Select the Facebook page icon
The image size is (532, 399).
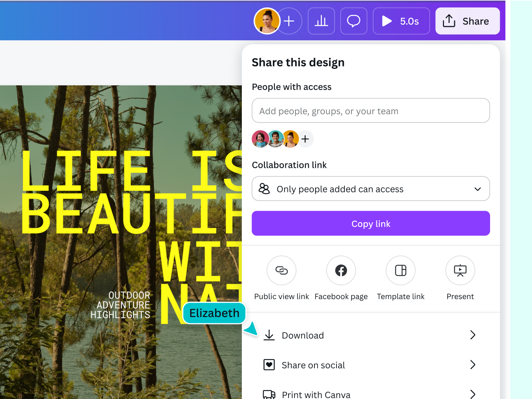point(341,271)
